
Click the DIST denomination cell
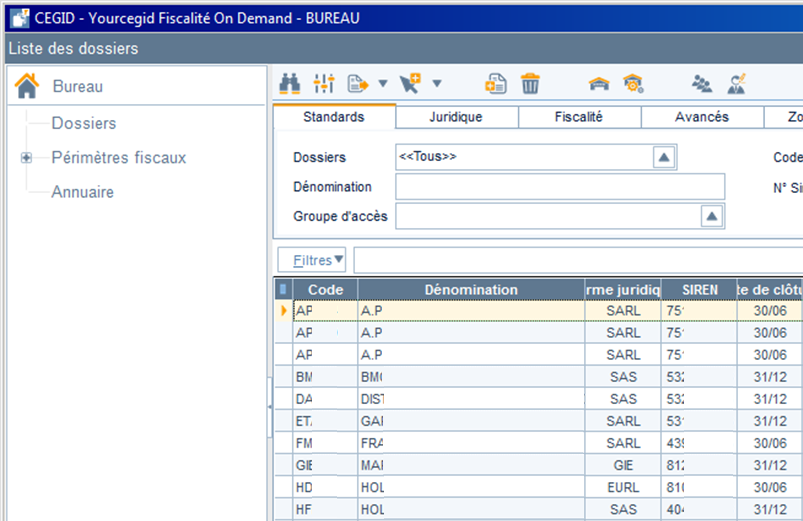471,399
